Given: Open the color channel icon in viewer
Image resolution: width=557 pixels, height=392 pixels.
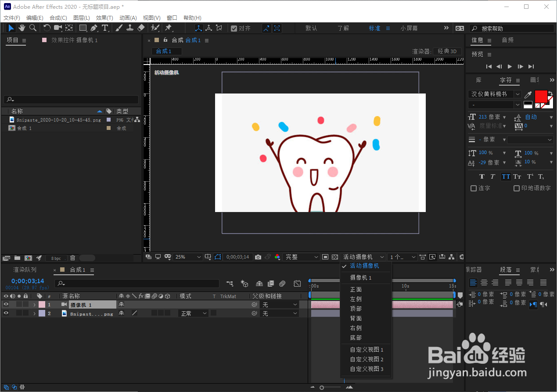Looking at the screenshot, I should point(277,257).
